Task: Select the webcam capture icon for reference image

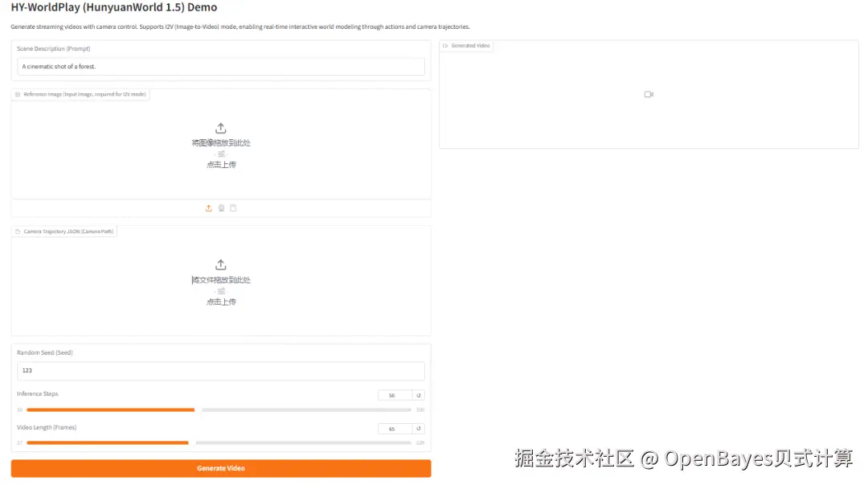Action: pos(221,208)
